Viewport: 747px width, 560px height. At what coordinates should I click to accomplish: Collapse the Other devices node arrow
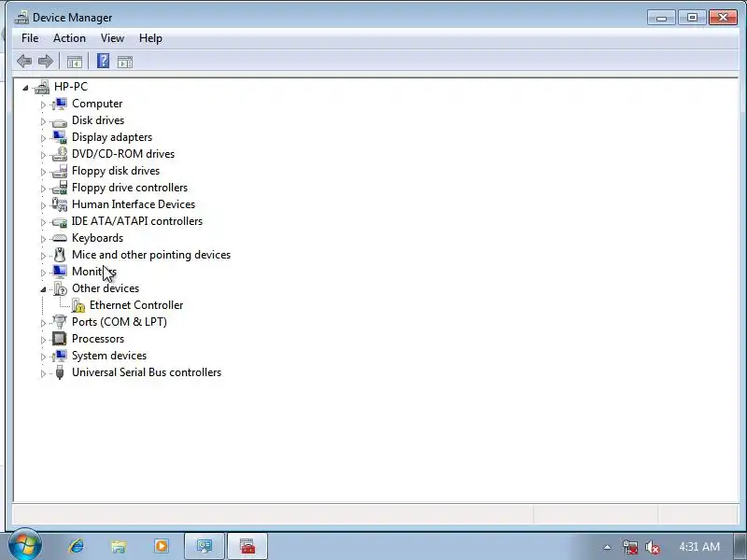click(43, 289)
